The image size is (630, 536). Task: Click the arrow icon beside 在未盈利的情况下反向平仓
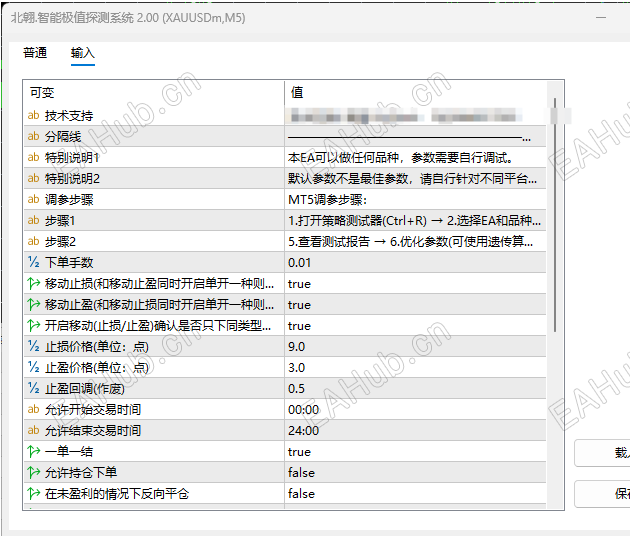pyautogui.click(x=34, y=493)
